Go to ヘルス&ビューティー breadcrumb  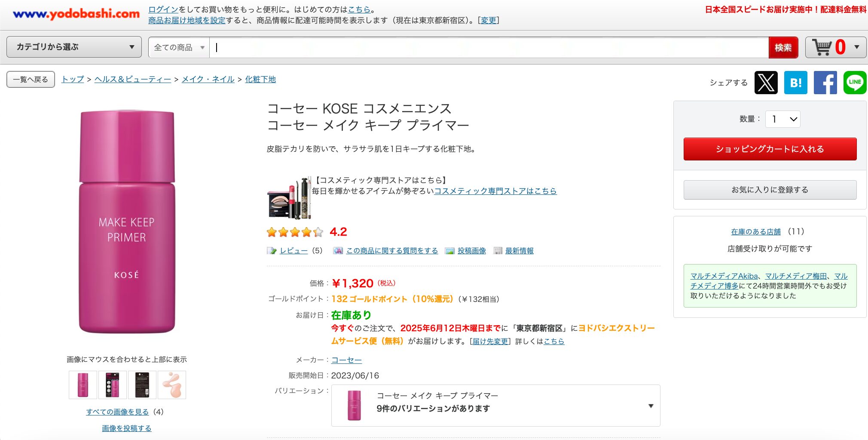tap(133, 79)
